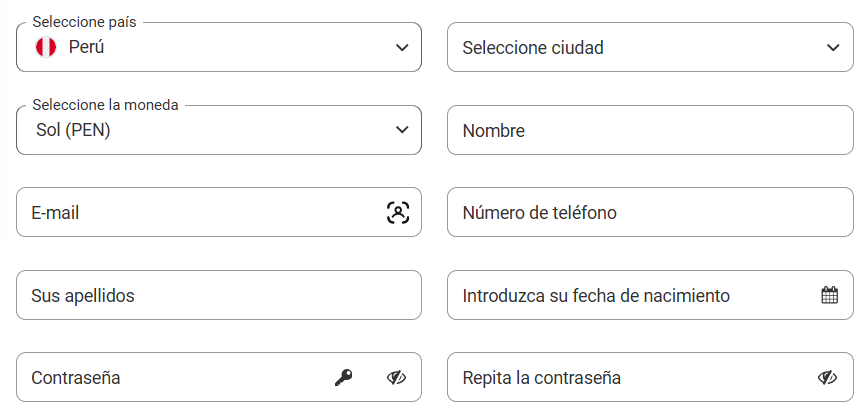Image resolution: width=866 pixels, height=418 pixels.
Task: Click the Perú country selection text
Action: [86, 47]
